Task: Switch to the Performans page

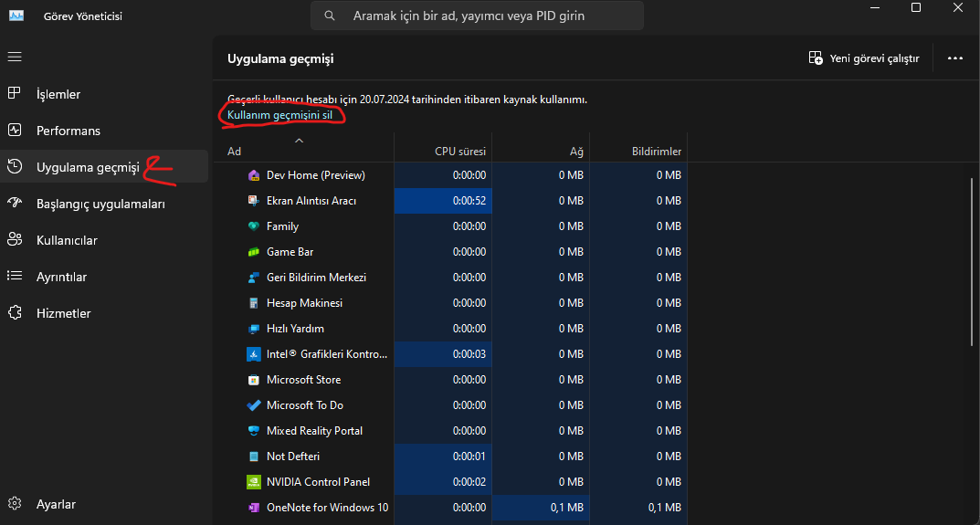Action: coord(104,130)
